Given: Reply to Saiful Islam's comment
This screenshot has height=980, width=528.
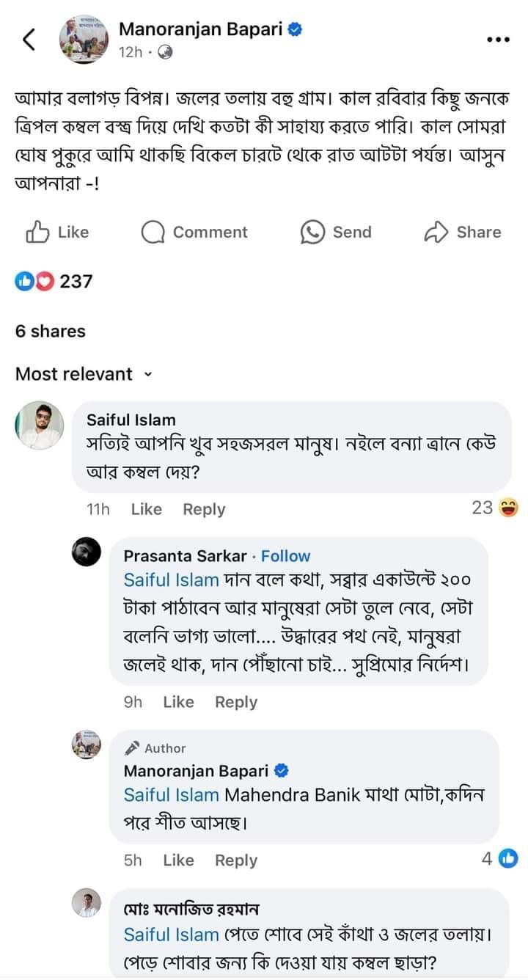Looking at the screenshot, I should pyautogui.click(x=204, y=509).
